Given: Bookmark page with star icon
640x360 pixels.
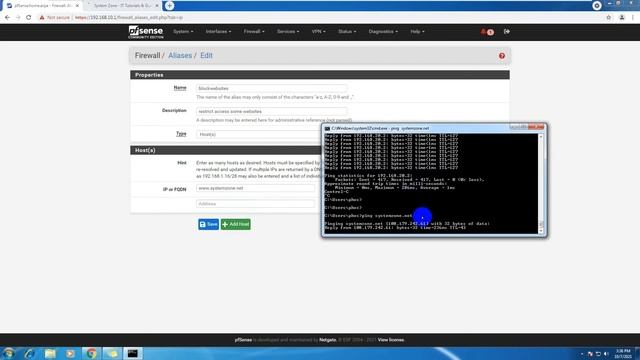Looking at the screenshot, I should (x=609, y=18).
